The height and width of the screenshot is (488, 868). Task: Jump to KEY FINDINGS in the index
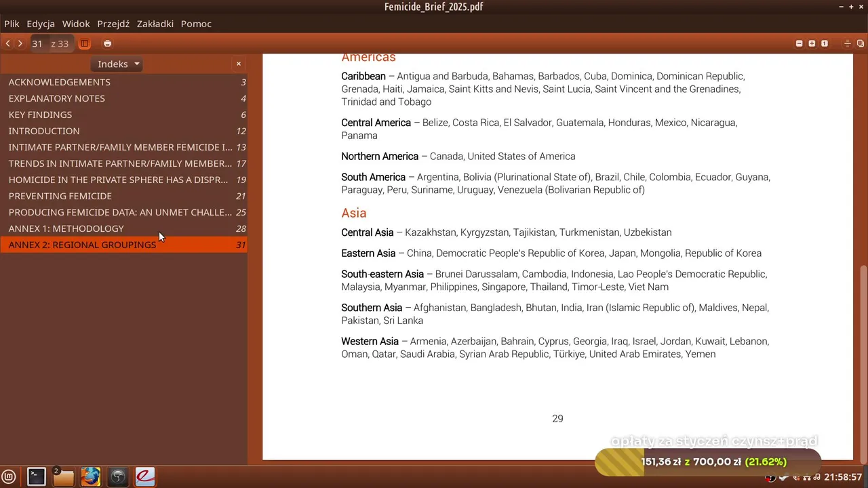(123, 115)
